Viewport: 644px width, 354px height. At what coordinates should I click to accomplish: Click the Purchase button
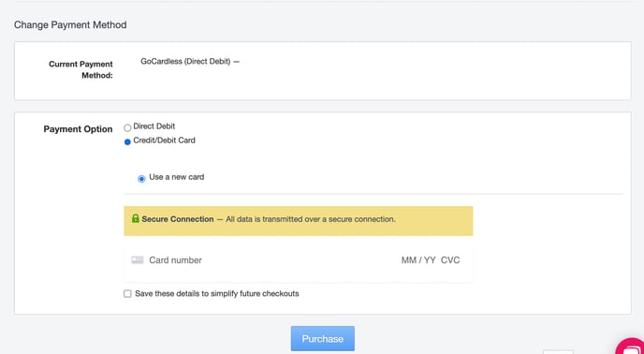pos(322,338)
